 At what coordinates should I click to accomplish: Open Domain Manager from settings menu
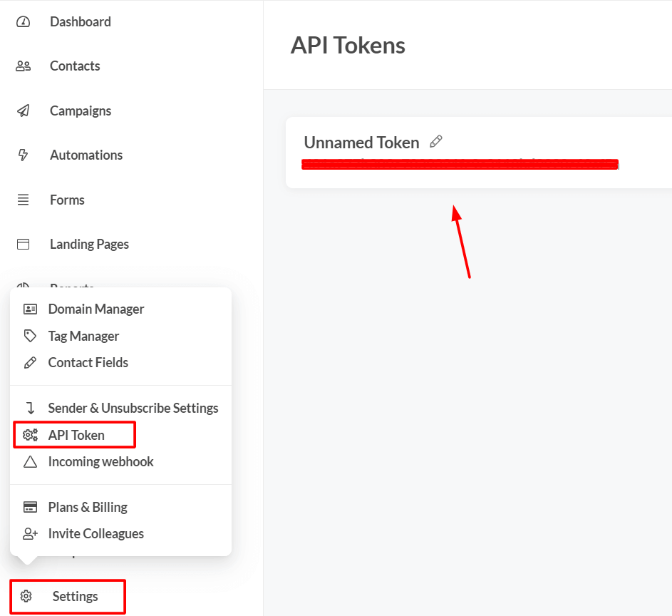tap(95, 309)
